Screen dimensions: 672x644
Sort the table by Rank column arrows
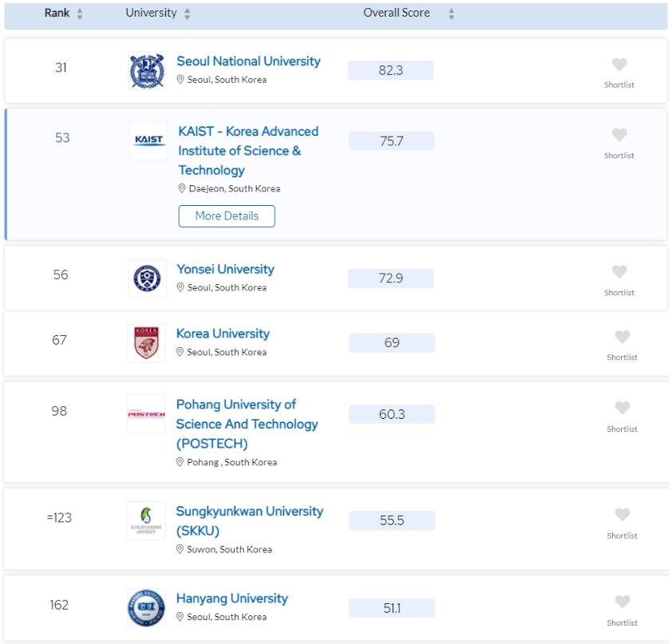[x=80, y=14]
